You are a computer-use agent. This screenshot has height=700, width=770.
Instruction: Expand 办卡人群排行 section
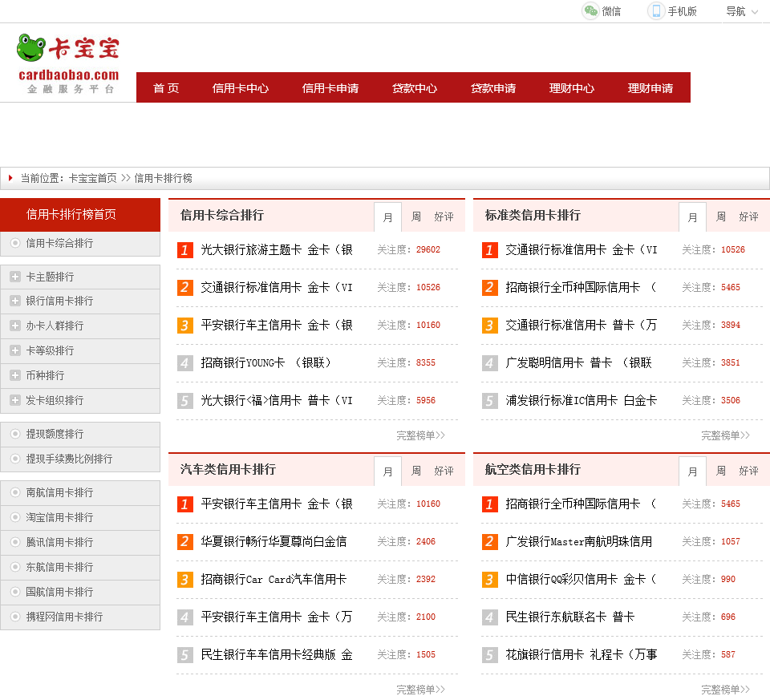[15, 326]
